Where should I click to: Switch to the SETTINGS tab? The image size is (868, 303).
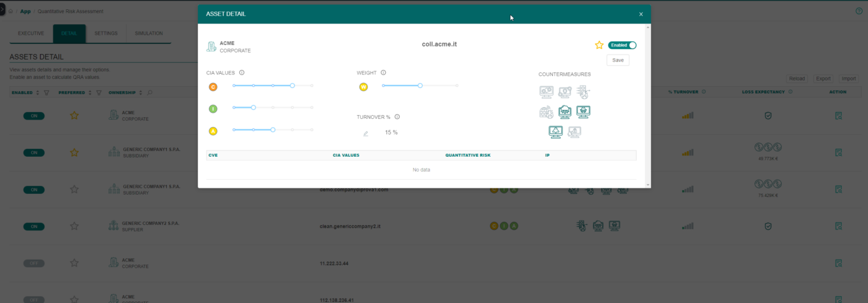pyautogui.click(x=105, y=33)
